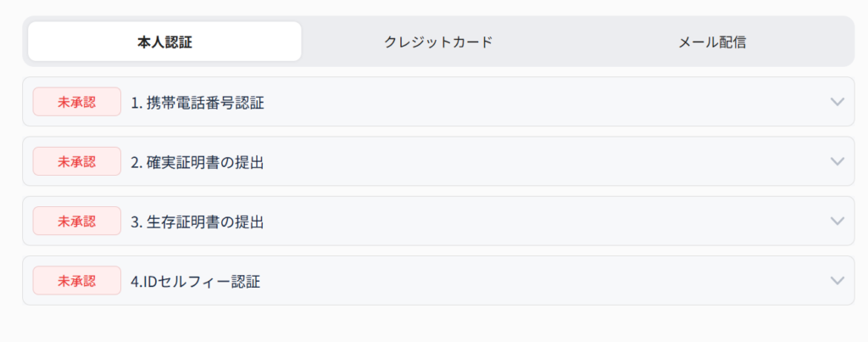Expand the 携帯電話番号認証 chevron arrow
Image resolution: width=868 pixels, height=342 pixels.
(x=837, y=102)
